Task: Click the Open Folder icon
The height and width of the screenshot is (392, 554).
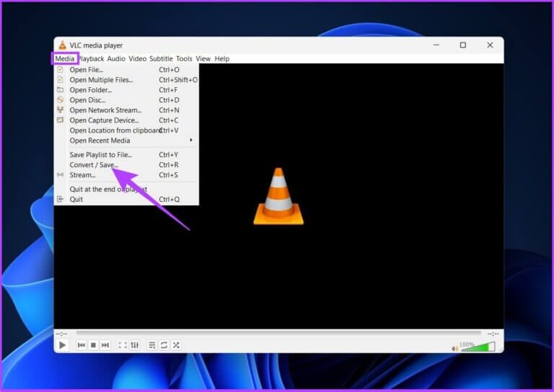Action: point(61,90)
